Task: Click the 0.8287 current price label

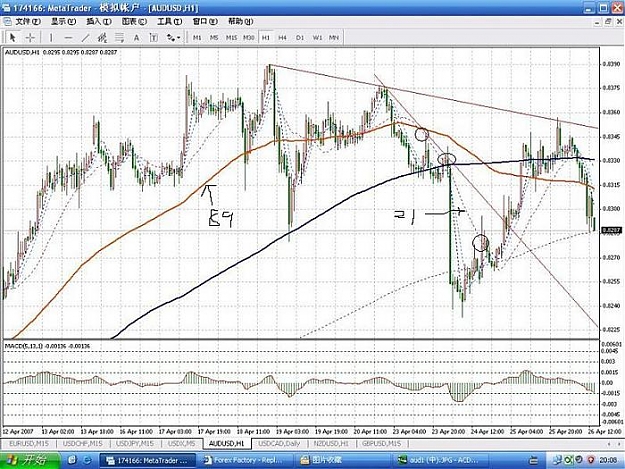Action: 612,230
